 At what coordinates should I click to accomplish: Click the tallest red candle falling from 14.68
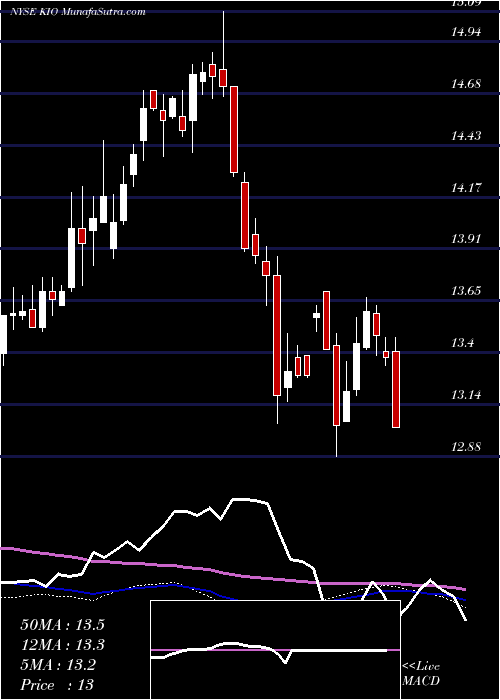pyautogui.click(x=234, y=129)
